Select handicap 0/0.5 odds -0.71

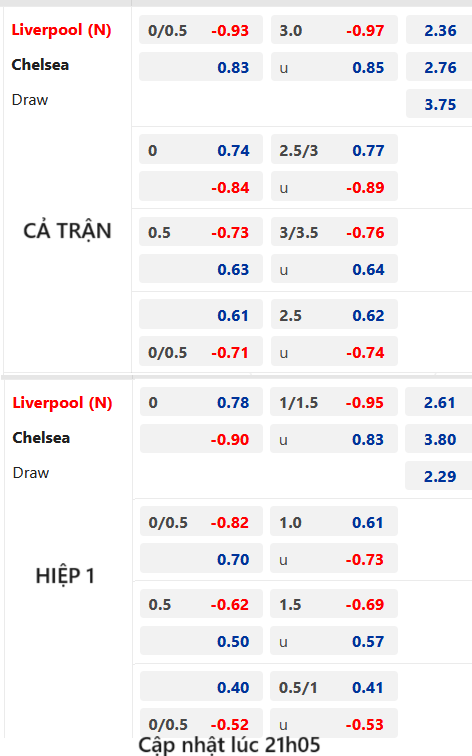(x=201, y=351)
